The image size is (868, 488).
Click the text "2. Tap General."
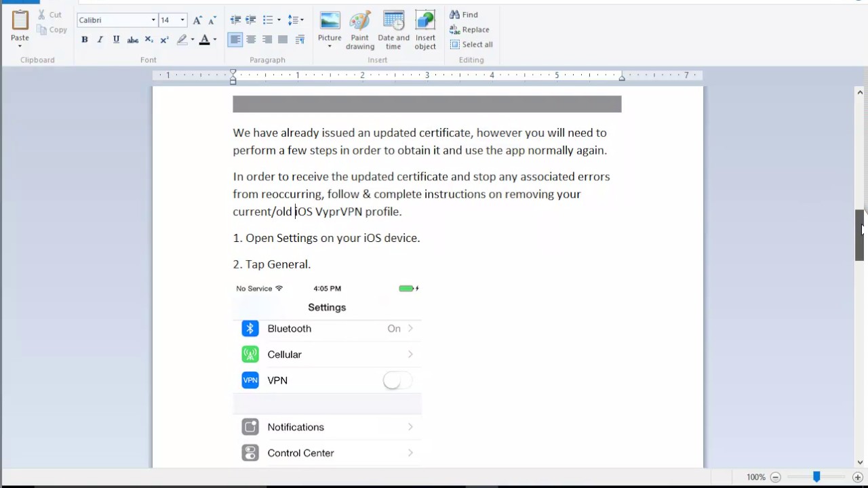tap(272, 264)
